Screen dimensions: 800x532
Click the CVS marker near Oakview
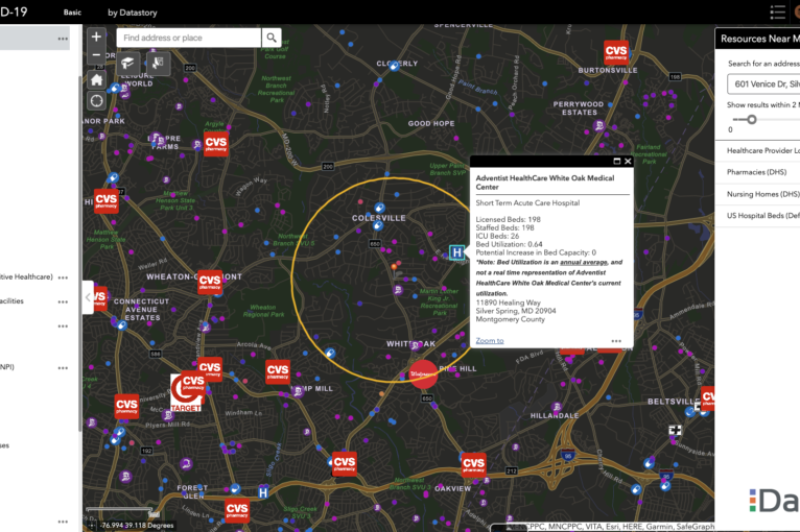point(473,465)
